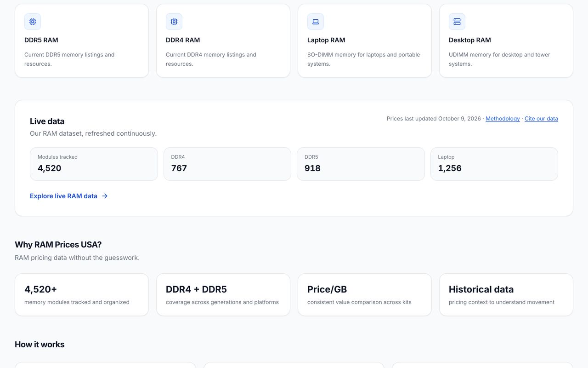588x368 pixels.
Task: Open the Laptop RAM category heading
Action: coord(326,40)
